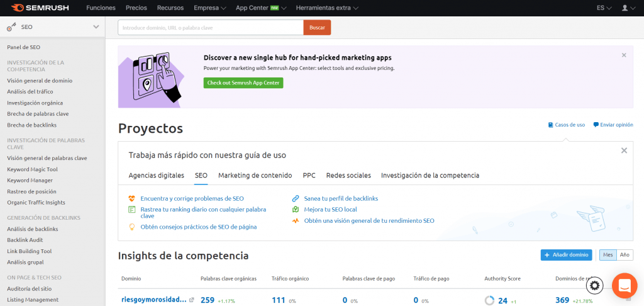
Task: Go to Panel de SEO
Action: coord(24,47)
